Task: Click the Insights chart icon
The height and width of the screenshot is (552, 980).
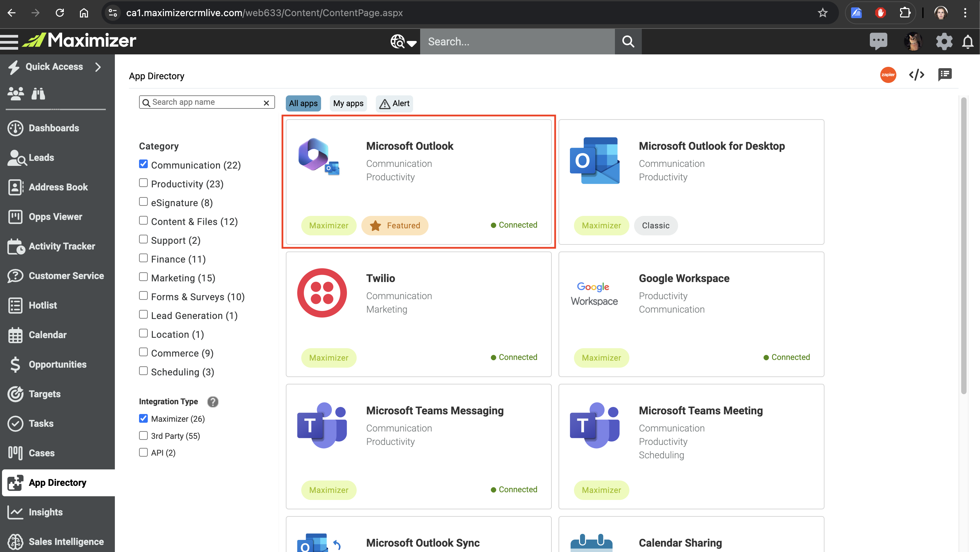Action: click(x=15, y=512)
